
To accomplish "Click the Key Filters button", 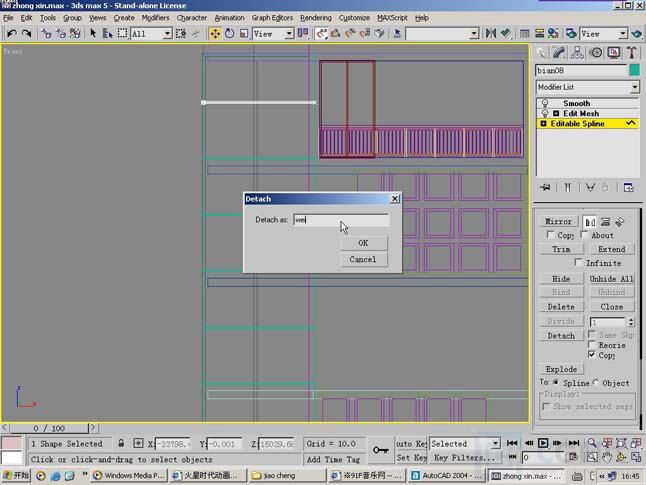I will pyautogui.click(x=465, y=457).
